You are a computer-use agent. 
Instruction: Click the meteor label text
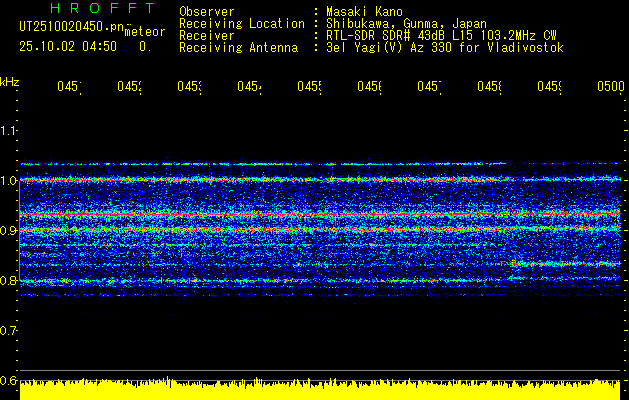point(145,32)
